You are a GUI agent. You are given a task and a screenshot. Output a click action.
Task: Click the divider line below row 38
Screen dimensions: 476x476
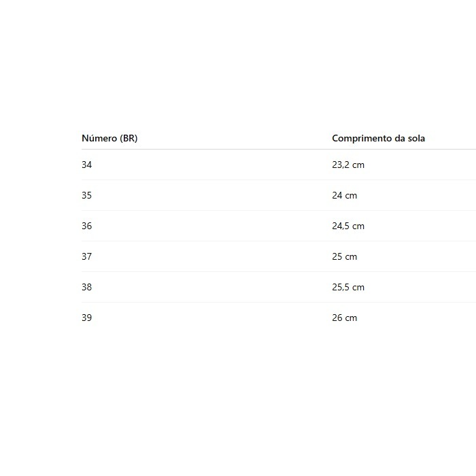[x=272, y=302]
